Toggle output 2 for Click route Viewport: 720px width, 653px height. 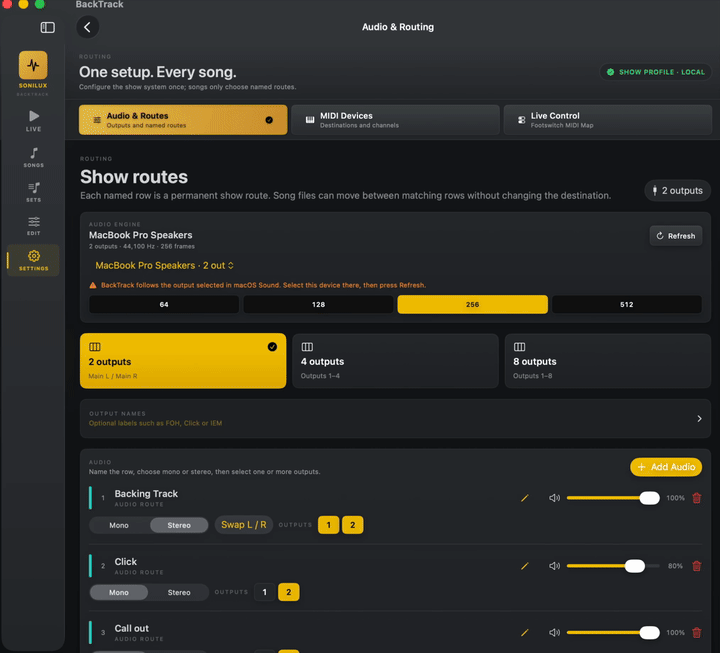(x=288, y=592)
